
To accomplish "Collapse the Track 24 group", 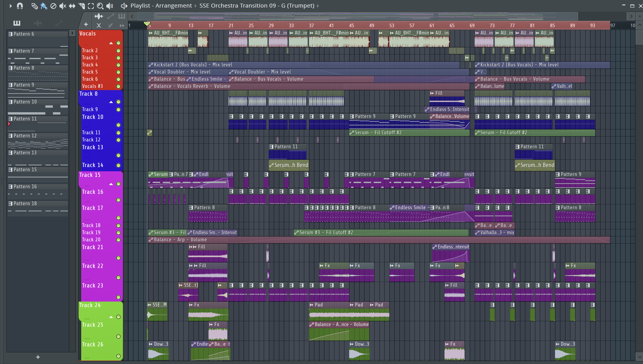I will coord(111,317).
